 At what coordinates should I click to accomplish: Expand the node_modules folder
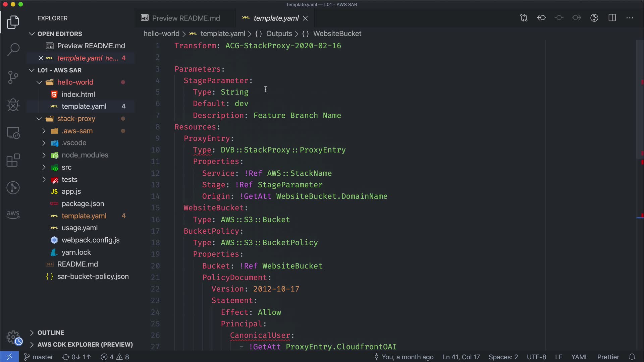click(85, 155)
